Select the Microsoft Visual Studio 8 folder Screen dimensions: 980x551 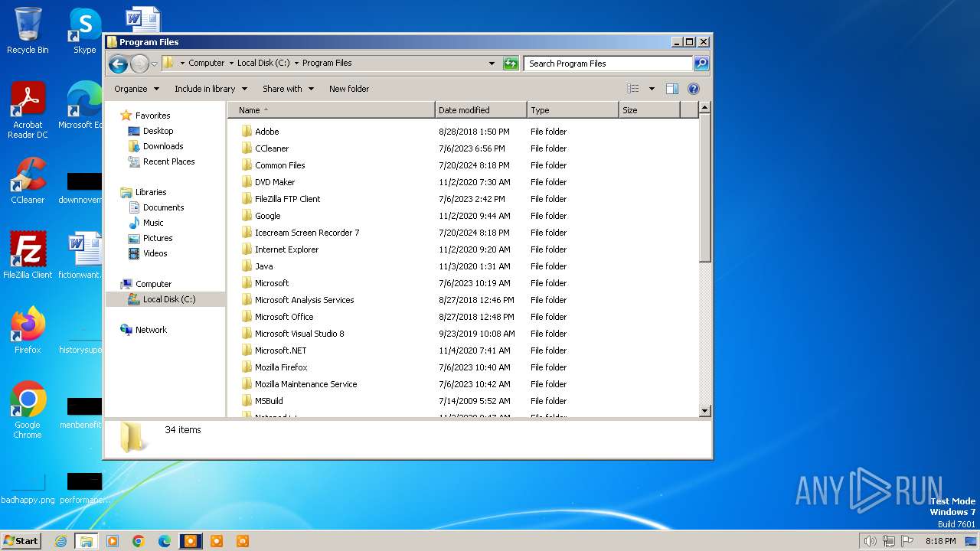click(299, 334)
